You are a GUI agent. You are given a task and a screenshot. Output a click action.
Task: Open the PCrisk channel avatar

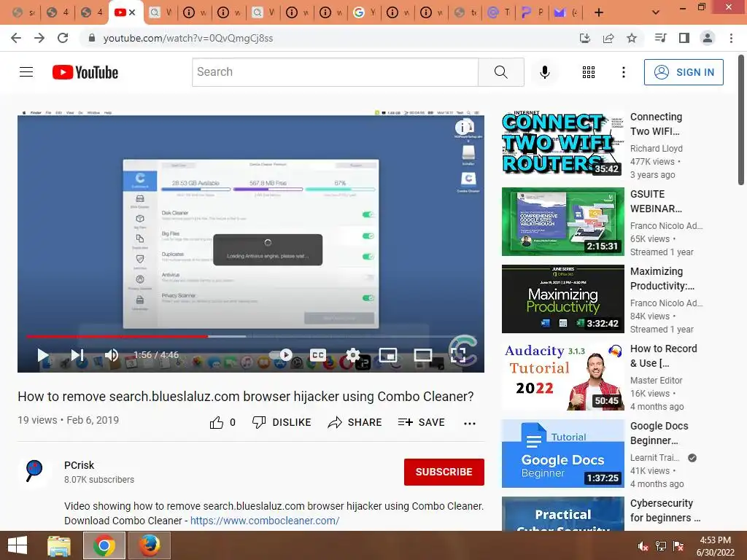(x=34, y=472)
